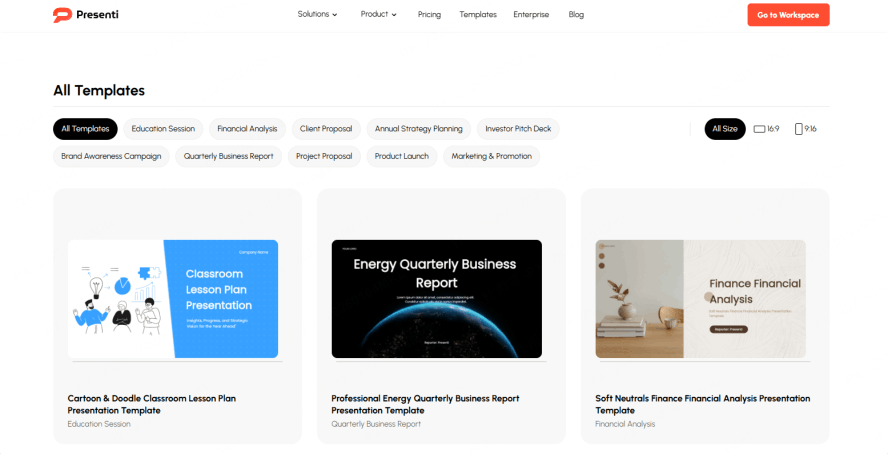Choose the Investor Pitch Deck filter
This screenshot has height=454, width=888.
(518, 129)
